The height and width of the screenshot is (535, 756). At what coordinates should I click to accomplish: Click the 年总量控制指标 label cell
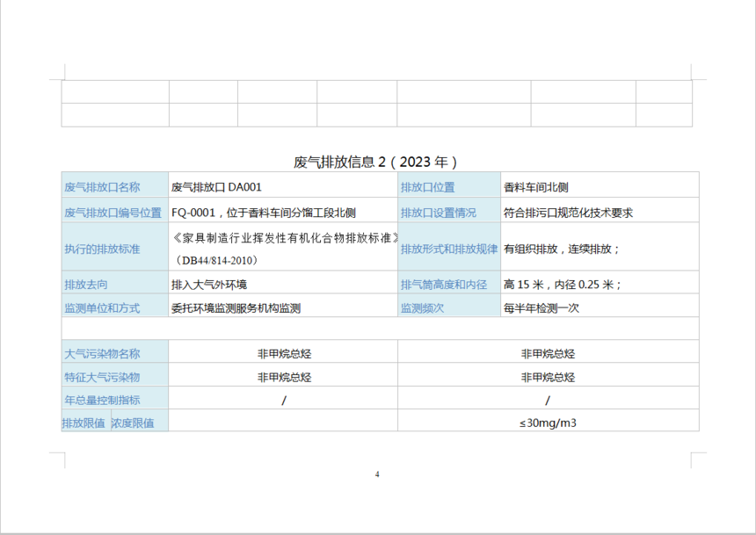point(102,400)
